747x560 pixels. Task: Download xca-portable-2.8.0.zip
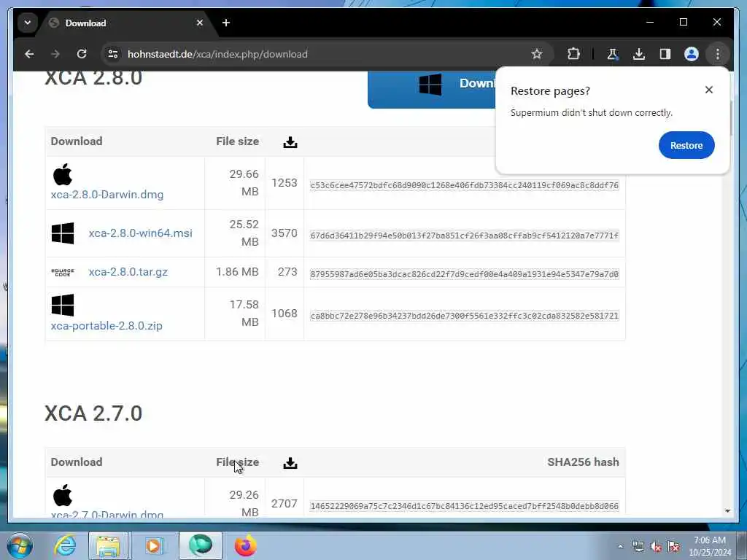click(x=107, y=326)
